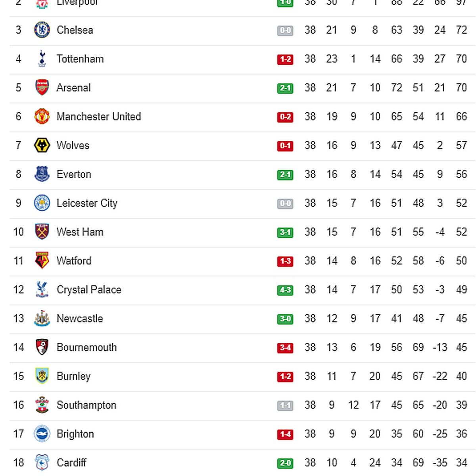Go to the Southampton team page
The image size is (476, 476).
tap(86, 405)
